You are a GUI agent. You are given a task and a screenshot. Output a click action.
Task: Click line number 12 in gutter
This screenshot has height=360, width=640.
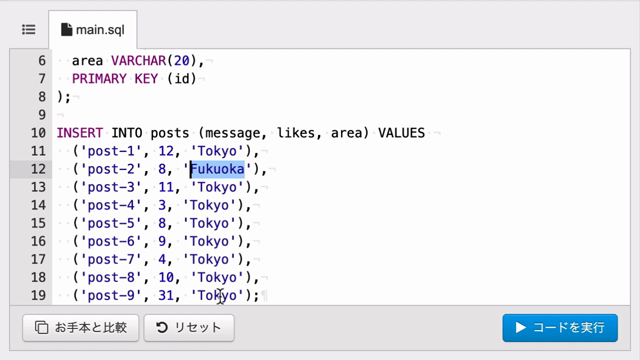38,169
